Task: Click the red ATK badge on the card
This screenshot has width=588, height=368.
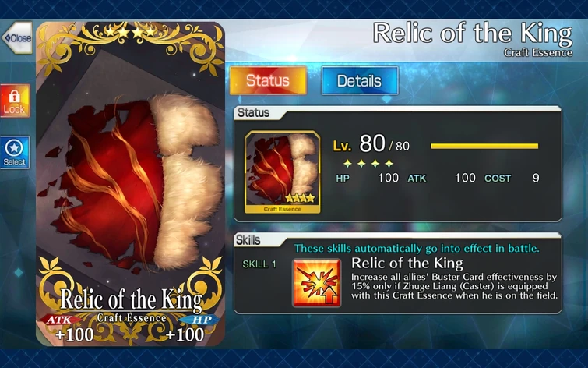Action: (x=61, y=320)
